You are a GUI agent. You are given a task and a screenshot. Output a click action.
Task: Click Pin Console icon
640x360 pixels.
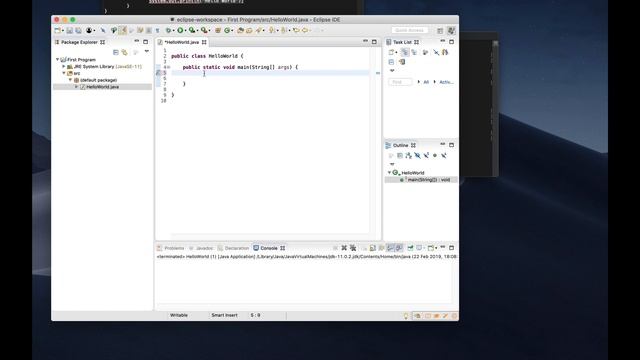(x=410, y=248)
